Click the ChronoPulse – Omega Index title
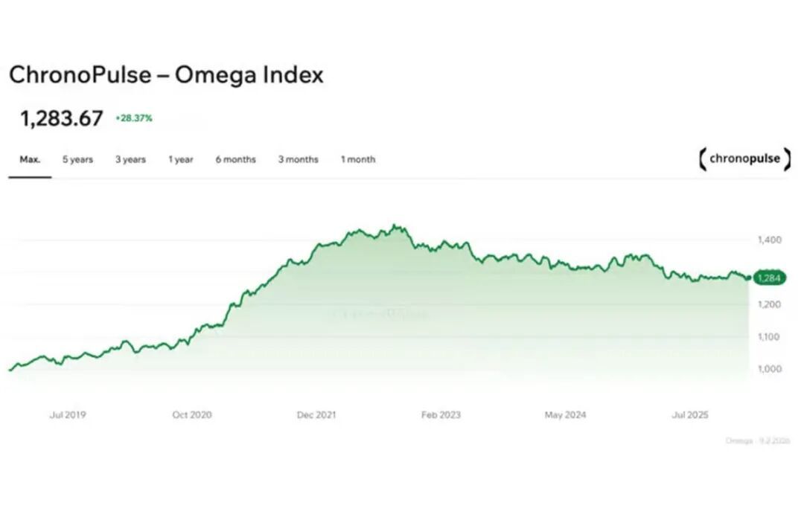Viewport: 804px width, 532px height. click(x=166, y=74)
